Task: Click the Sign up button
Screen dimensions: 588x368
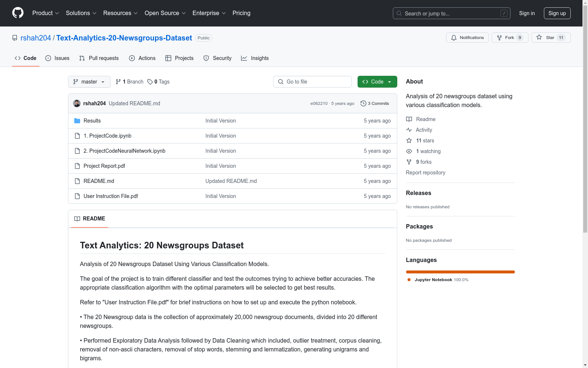Action: point(557,13)
